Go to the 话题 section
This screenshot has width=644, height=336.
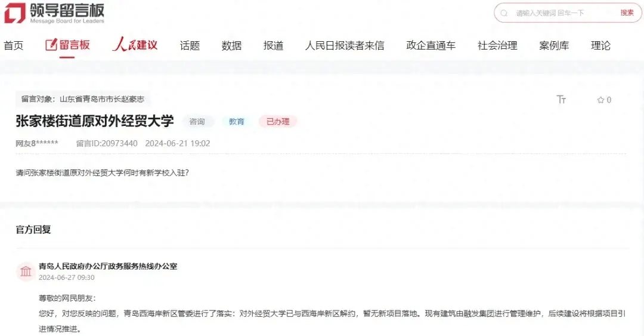[190, 45]
